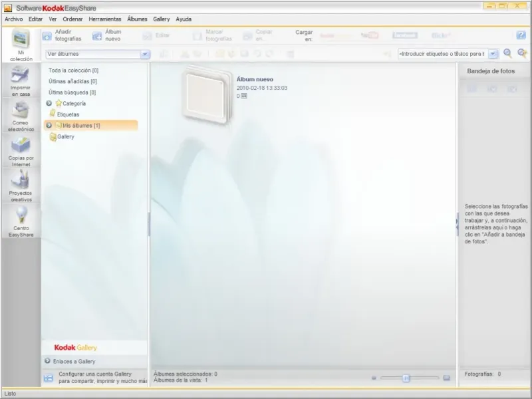Open the Ayuda menu
Viewport: 532px width, 399px height.
(x=184, y=19)
